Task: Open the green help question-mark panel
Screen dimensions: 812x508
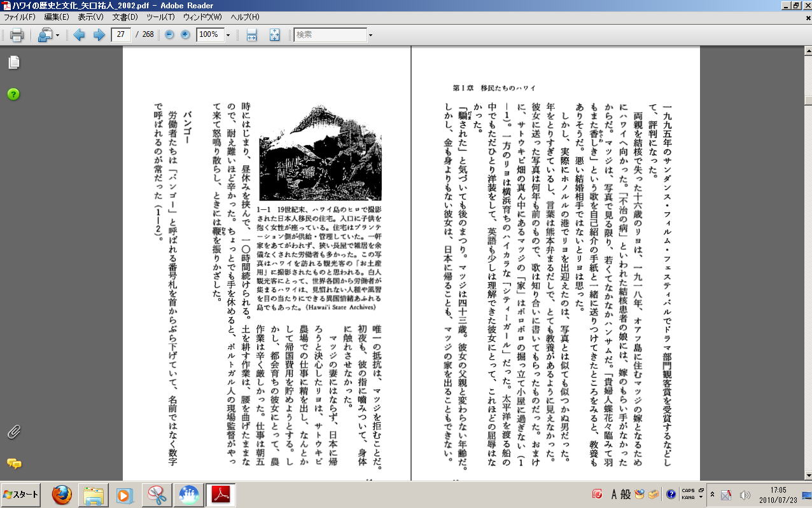Action: pos(13,94)
